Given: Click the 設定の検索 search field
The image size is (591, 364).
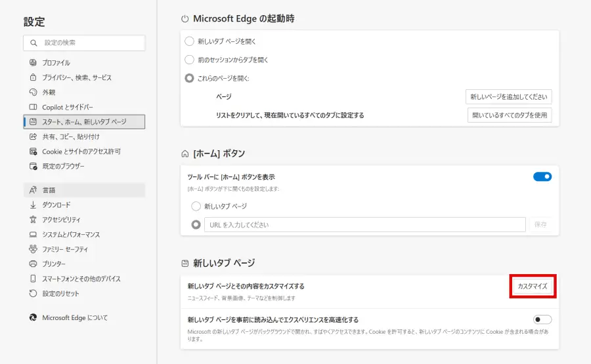Looking at the screenshot, I should [x=84, y=43].
